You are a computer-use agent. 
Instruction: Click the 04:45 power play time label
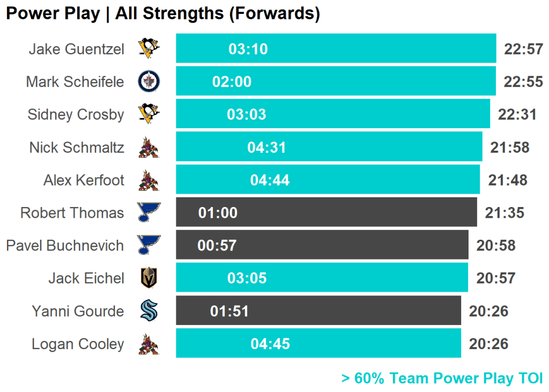point(270,344)
